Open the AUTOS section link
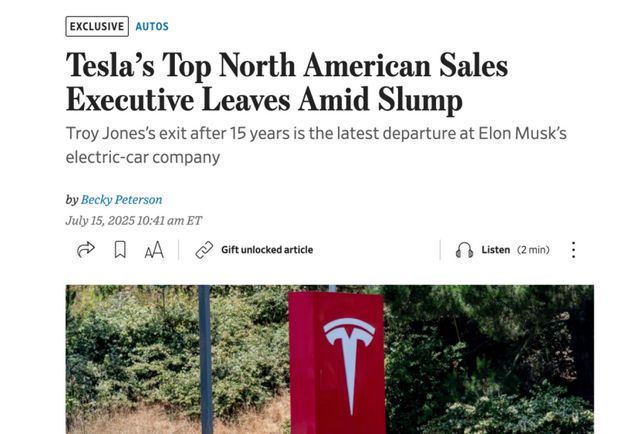The width and height of the screenshot is (640, 434). (152, 26)
